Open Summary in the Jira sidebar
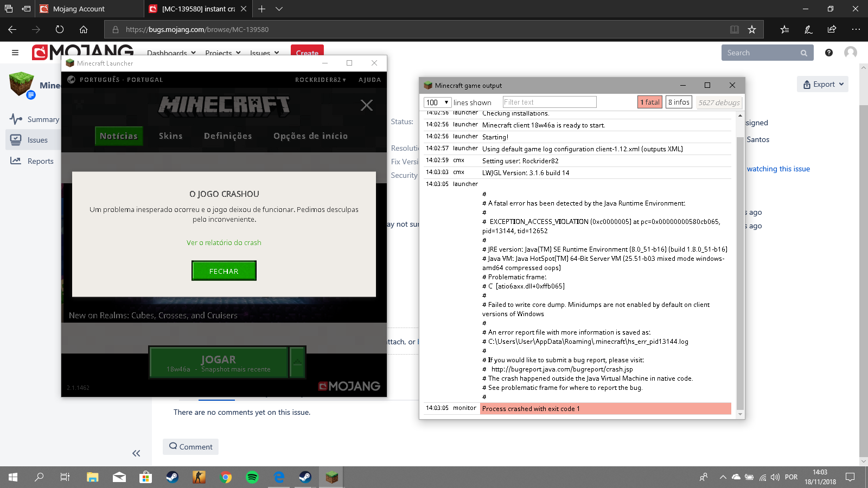 (x=35, y=119)
